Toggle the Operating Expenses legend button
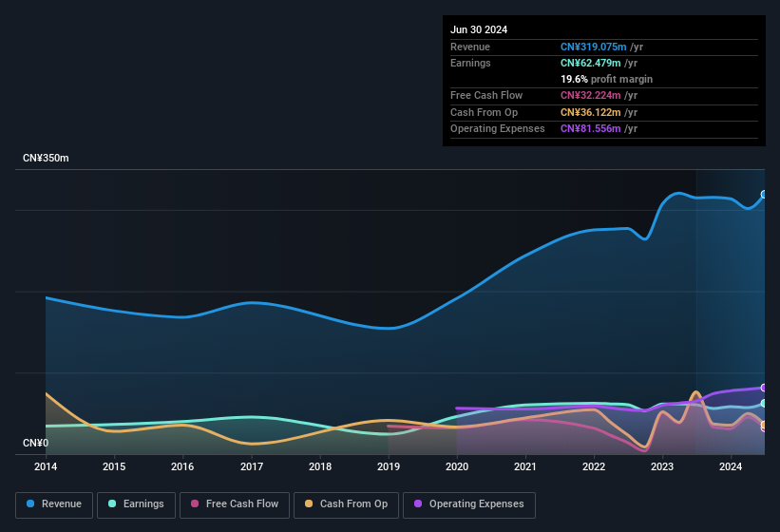Image resolution: width=780 pixels, height=532 pixels. (468, 504)
